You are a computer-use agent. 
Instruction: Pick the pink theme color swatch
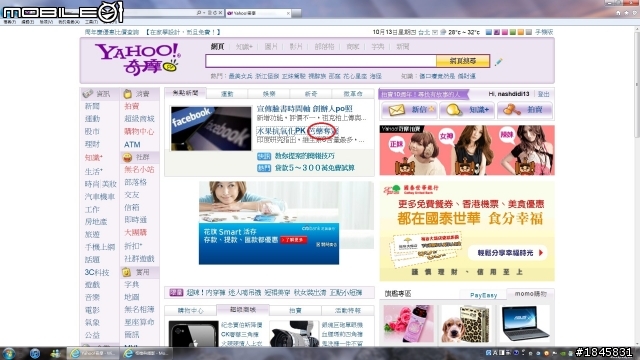coord(504,32)
